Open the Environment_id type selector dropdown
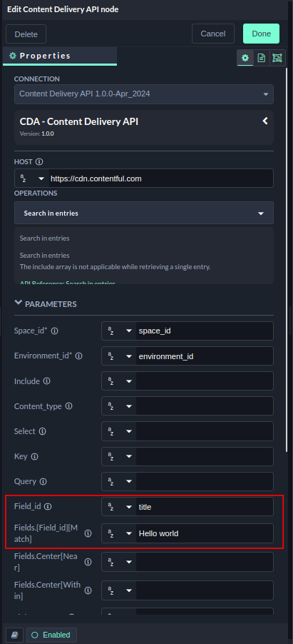 click(119, 356)
